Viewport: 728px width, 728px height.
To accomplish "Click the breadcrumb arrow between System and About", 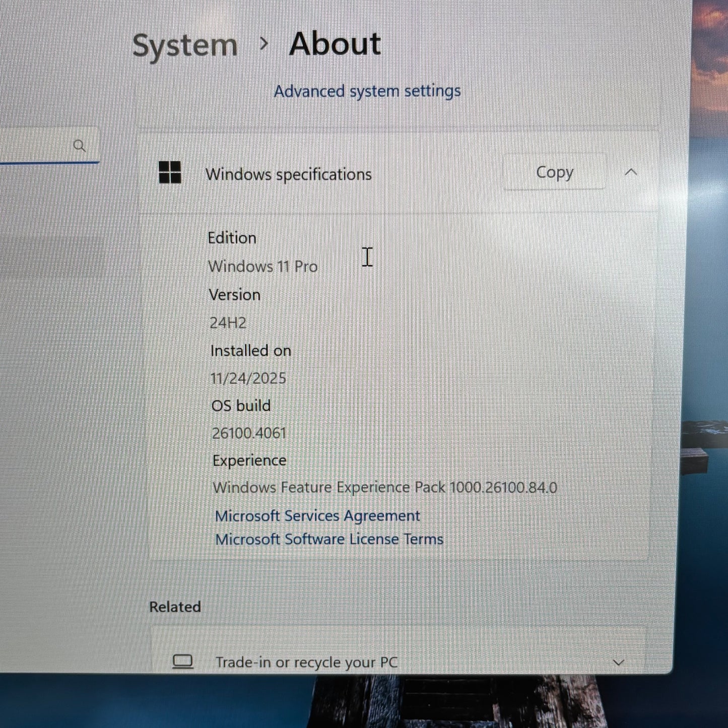I will click(263, 44).
